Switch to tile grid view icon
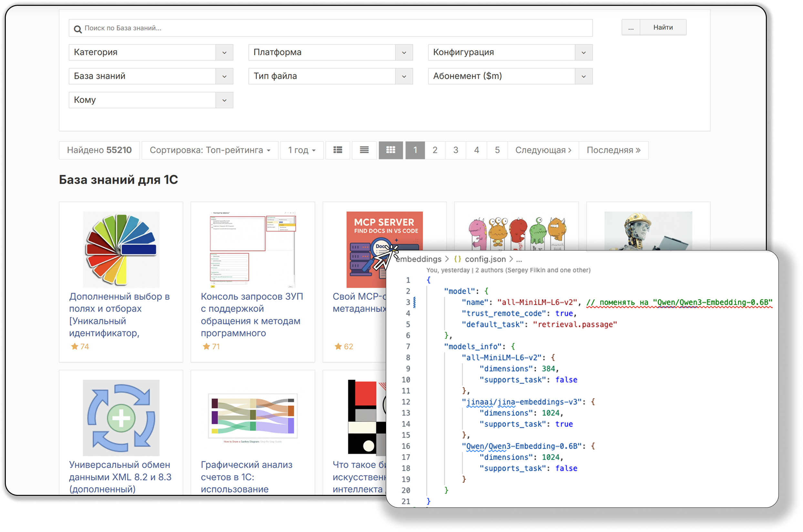Viewport: 803px width, 532px height. click(390, 150)
